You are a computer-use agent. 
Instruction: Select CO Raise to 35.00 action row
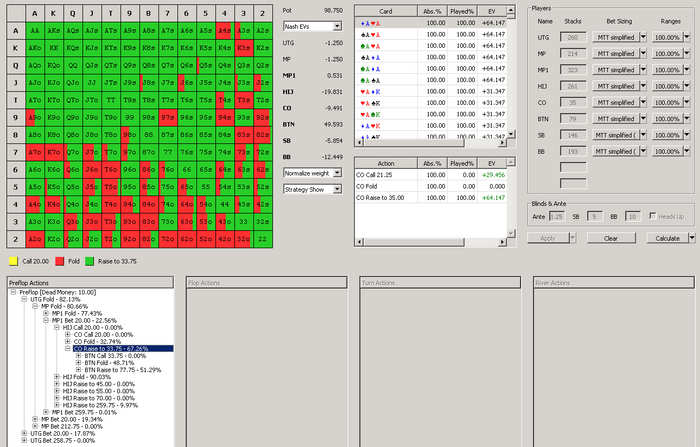pyautogui.click(x=431, y=197)
